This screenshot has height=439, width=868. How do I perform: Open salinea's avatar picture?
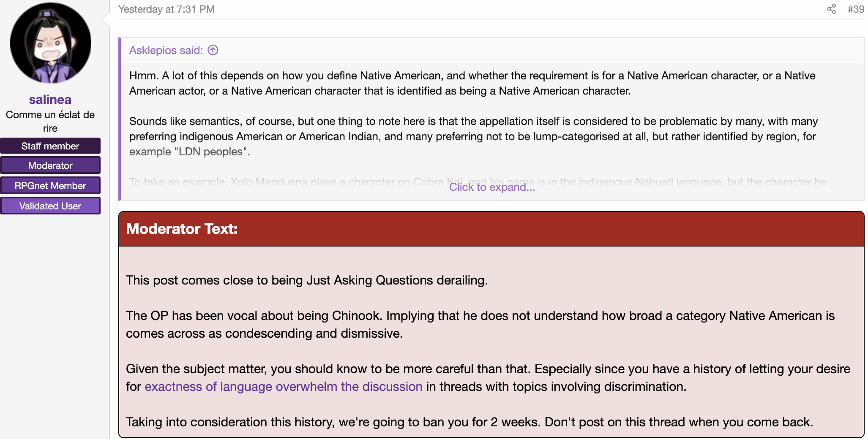[51, 43]
